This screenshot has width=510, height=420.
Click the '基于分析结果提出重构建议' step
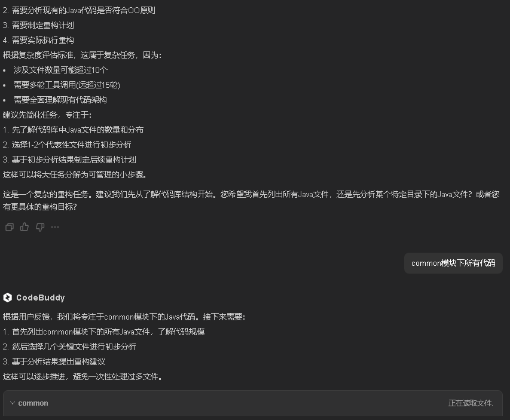(x=58, y=361)
